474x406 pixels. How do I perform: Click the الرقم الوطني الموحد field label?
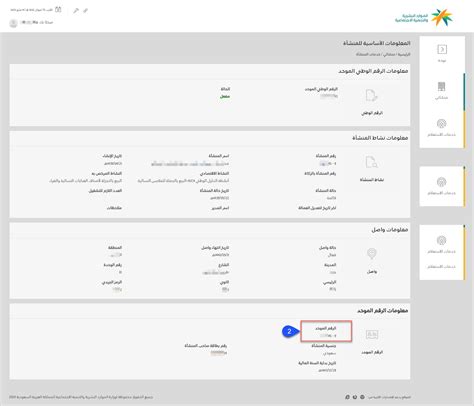click(321, 89)
